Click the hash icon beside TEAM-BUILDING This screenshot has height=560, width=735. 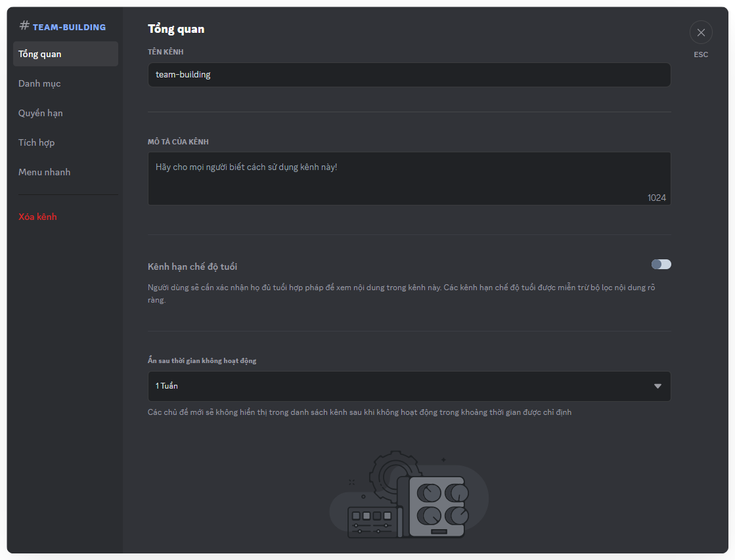click(24, 26)
